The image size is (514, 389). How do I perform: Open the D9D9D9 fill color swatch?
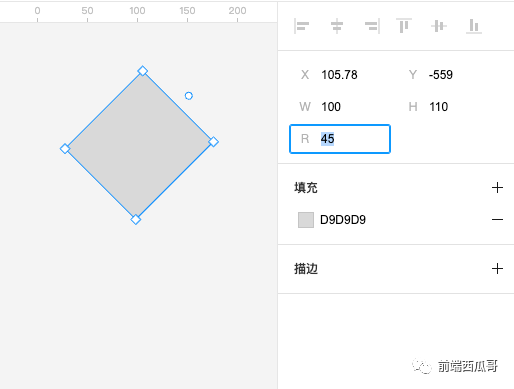coord(306,220)
